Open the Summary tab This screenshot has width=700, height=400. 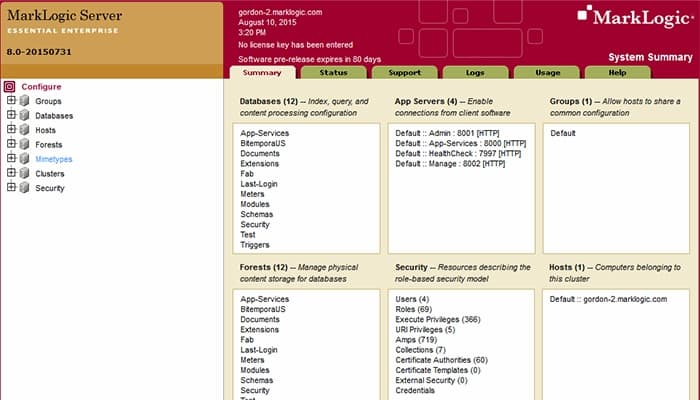[x=262, y=72]
